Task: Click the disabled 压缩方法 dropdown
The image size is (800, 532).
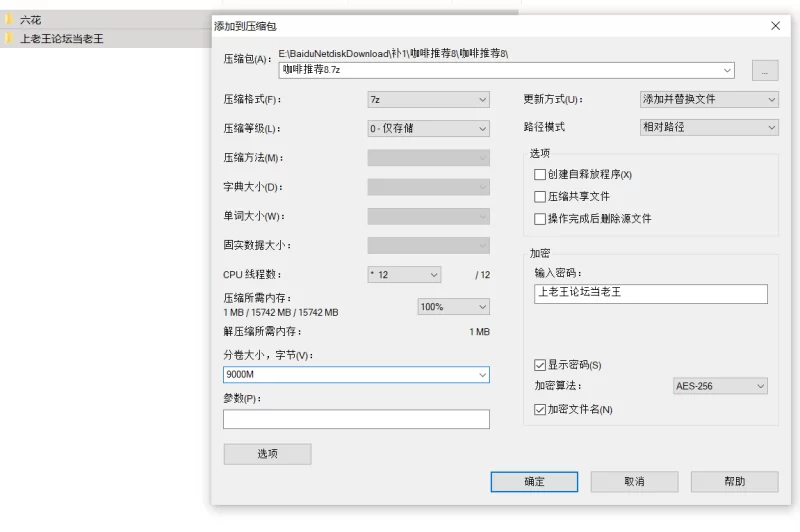Action: [x=428, y=158]
